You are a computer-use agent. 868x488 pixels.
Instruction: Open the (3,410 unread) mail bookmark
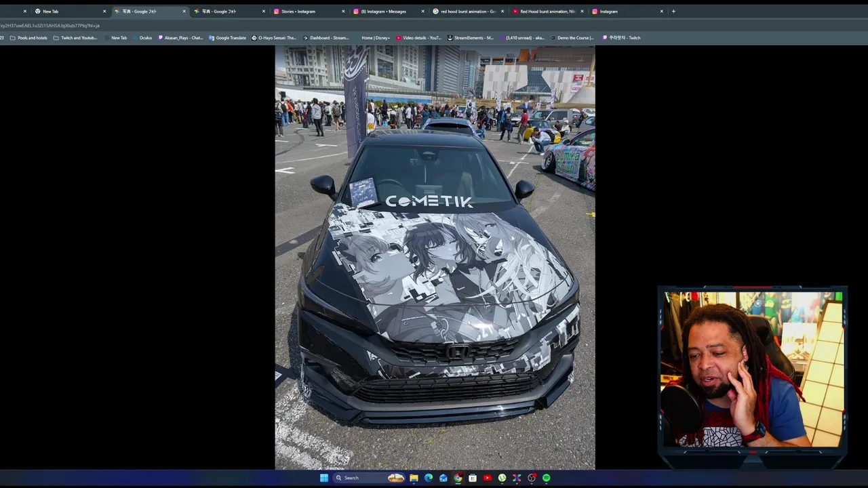pyautogui.click(x=521, y=38)
